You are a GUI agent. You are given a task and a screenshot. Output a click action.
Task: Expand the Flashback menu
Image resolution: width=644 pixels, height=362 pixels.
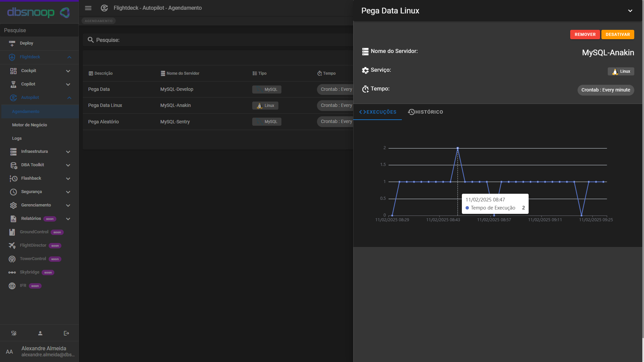(x=68, y=178)
